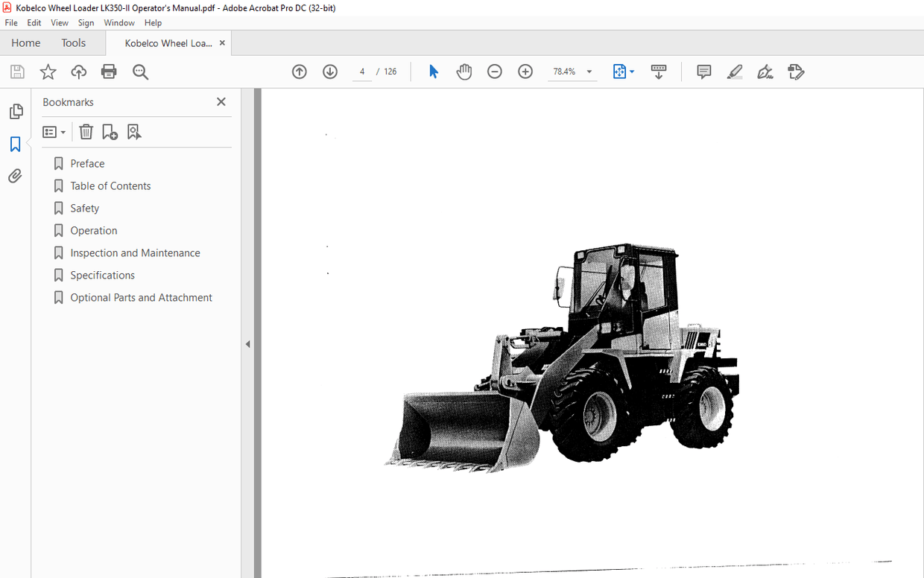
Task: Enable scrolling page display mode
Action: 659,72
